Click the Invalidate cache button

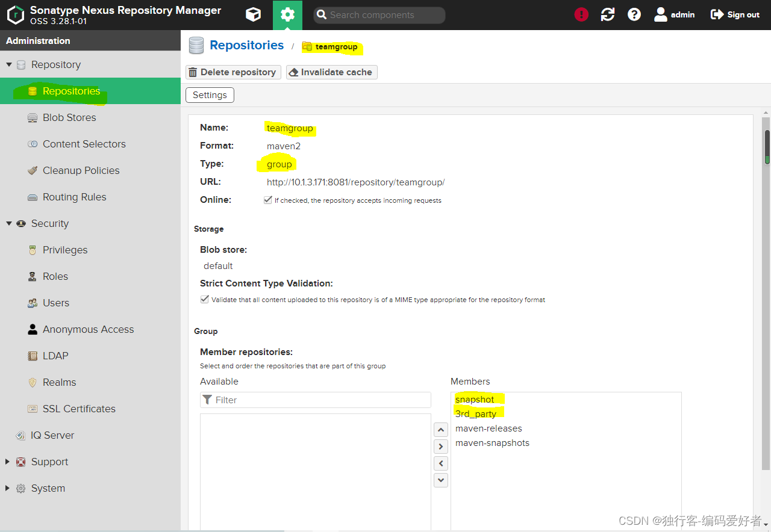(331, 72)
